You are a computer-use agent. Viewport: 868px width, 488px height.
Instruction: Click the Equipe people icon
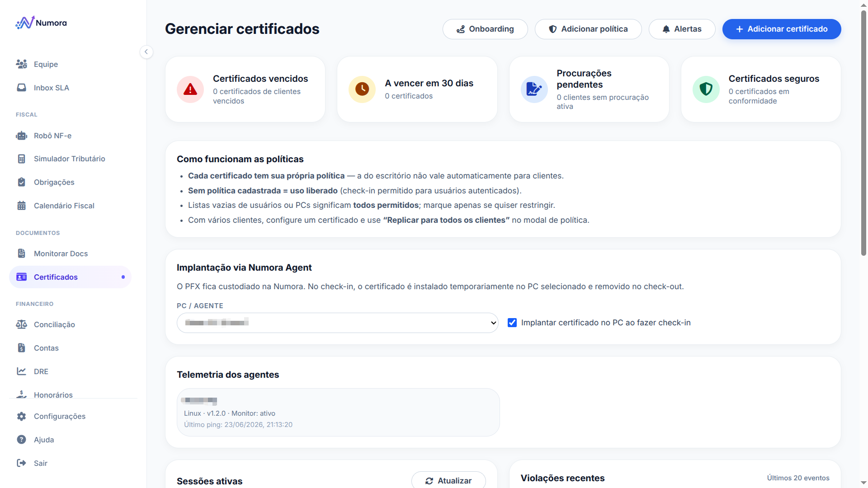point(21,64)
